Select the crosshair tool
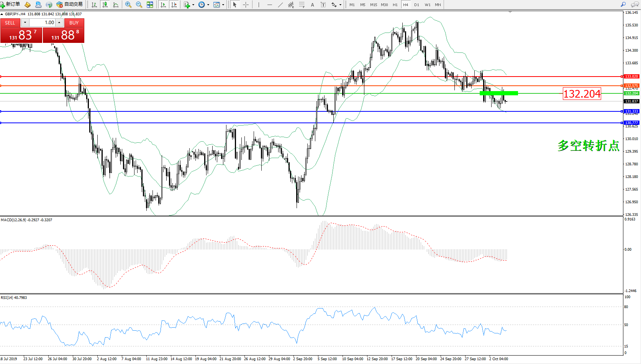Screen dimensions: 641x364 [x=246, y=5]
